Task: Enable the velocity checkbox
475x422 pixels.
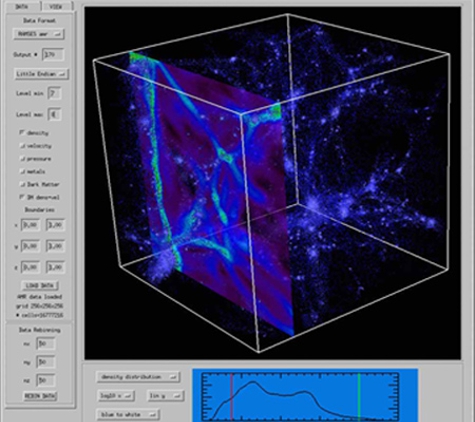Action: click(22, 146)
